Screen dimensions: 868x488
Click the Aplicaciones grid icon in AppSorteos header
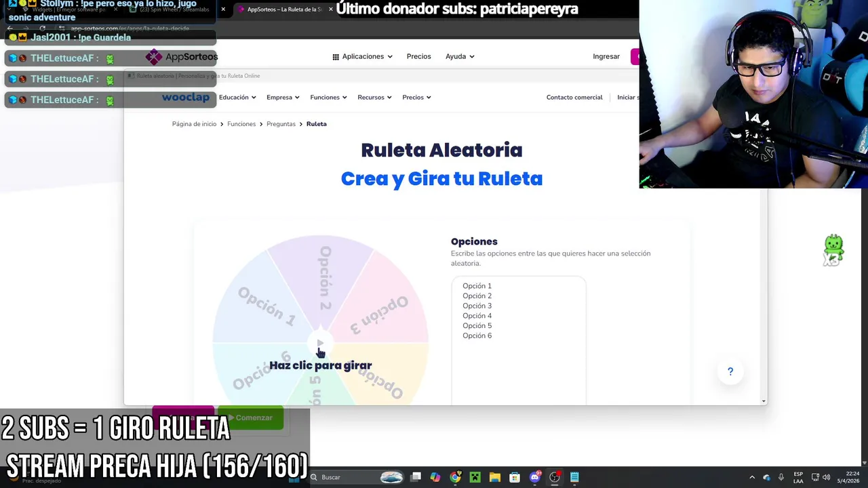336,57
